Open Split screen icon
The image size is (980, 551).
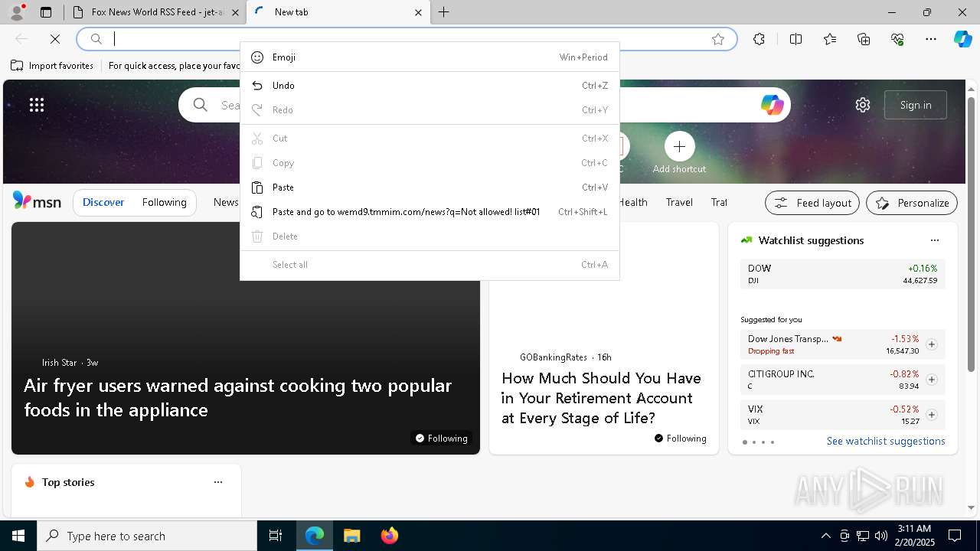click(795, 39)
